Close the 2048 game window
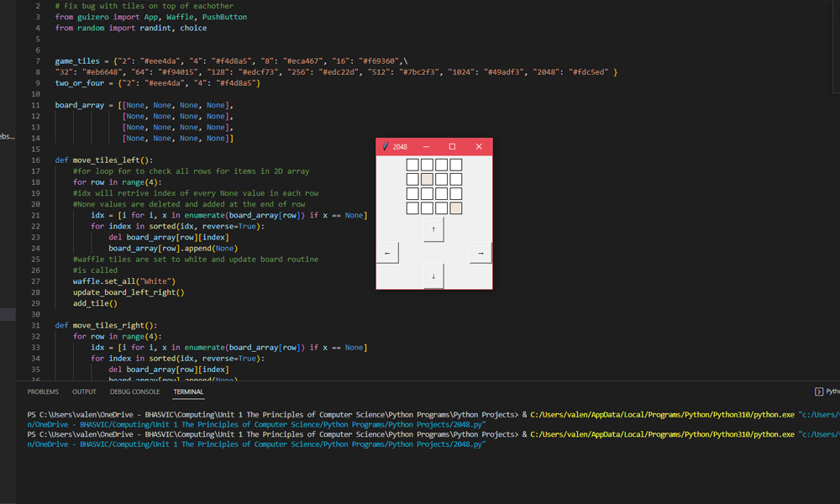Viewport: 840px width, 504px height. (479, 147)
